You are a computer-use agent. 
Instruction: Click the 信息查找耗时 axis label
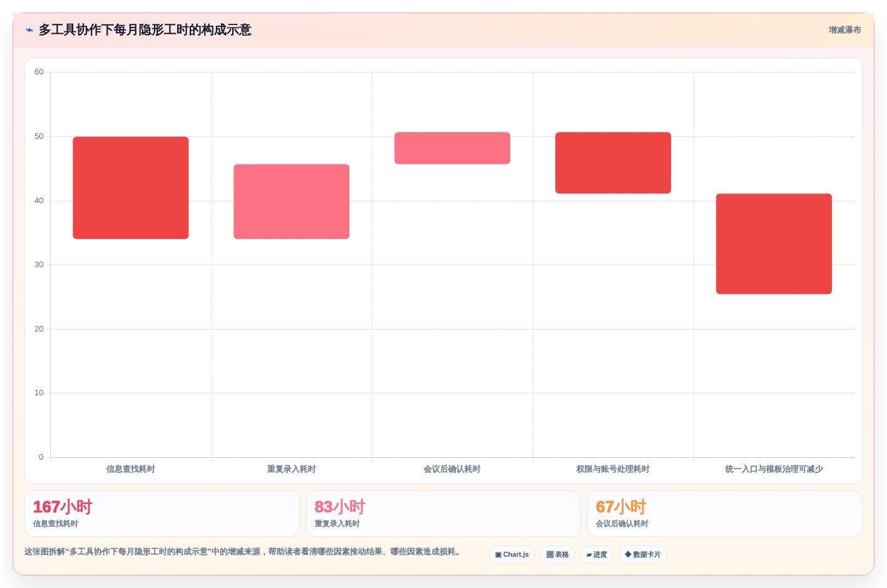point(131,469)
